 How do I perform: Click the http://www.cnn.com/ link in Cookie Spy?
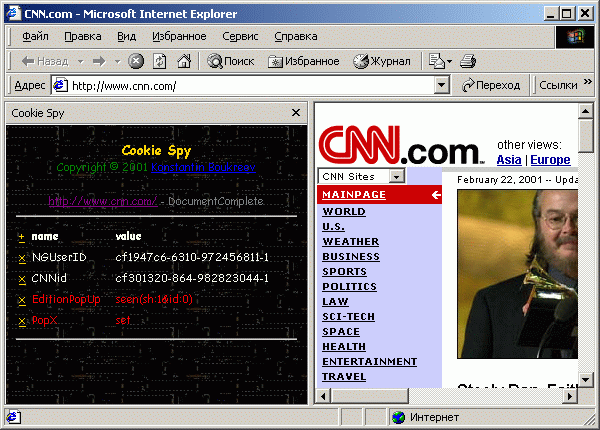pyautogui.click(x=103, y=201)
